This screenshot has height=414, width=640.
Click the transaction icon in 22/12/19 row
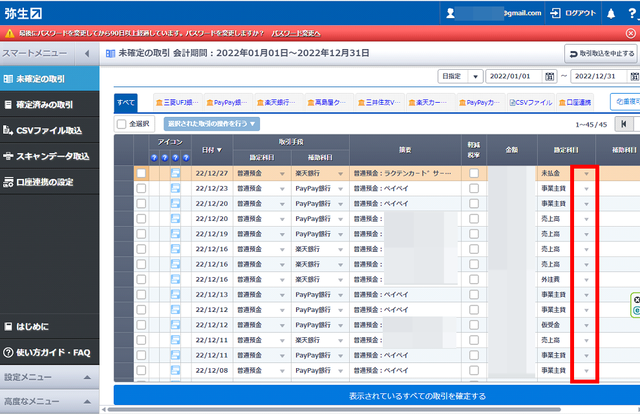(x=175, y=234)
